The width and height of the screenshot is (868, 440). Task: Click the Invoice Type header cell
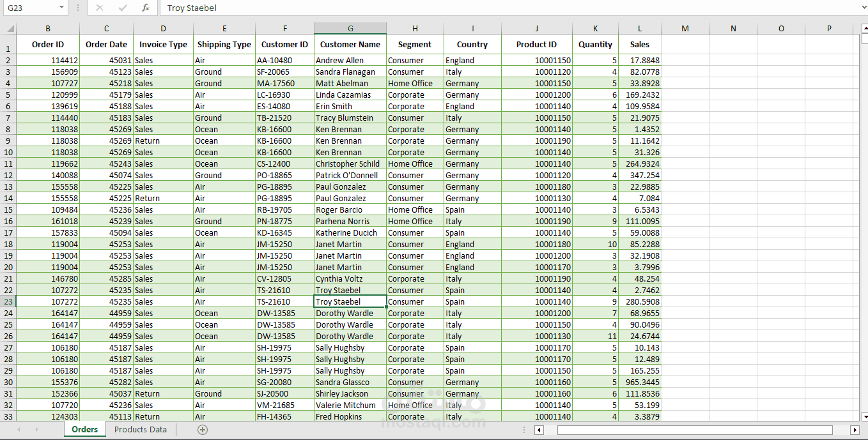coord(163,44)
